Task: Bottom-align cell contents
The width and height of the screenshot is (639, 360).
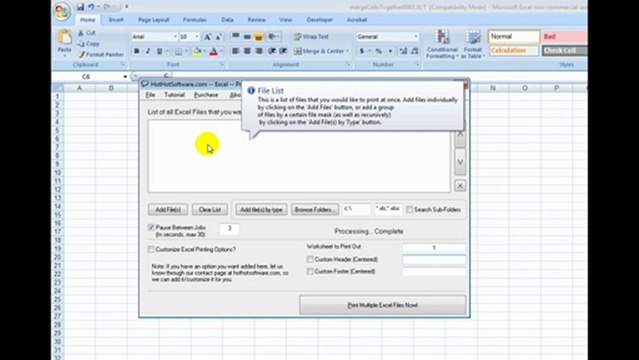Action: (258, 36)
